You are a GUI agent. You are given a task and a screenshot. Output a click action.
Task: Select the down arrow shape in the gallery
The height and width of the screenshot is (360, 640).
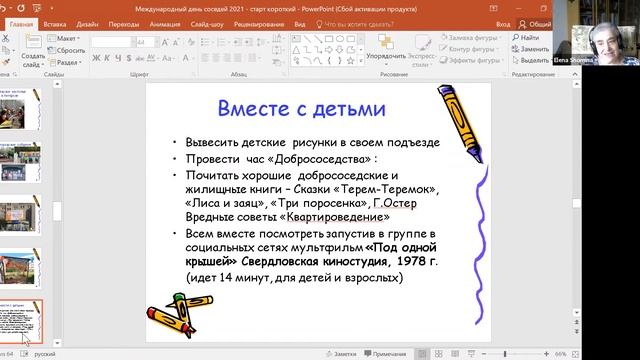[x=340, y=50]
